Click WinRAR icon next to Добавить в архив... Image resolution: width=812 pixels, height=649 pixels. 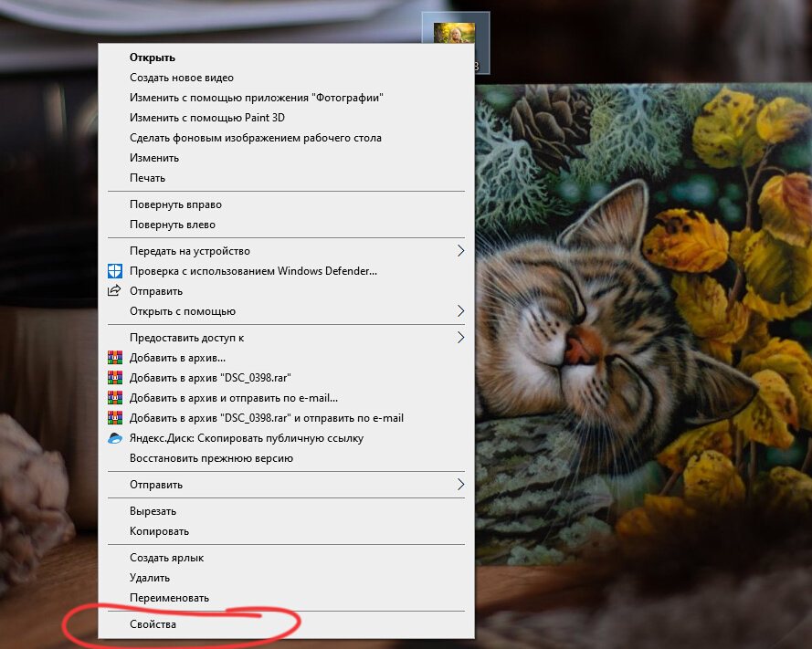tap(114, 358)
